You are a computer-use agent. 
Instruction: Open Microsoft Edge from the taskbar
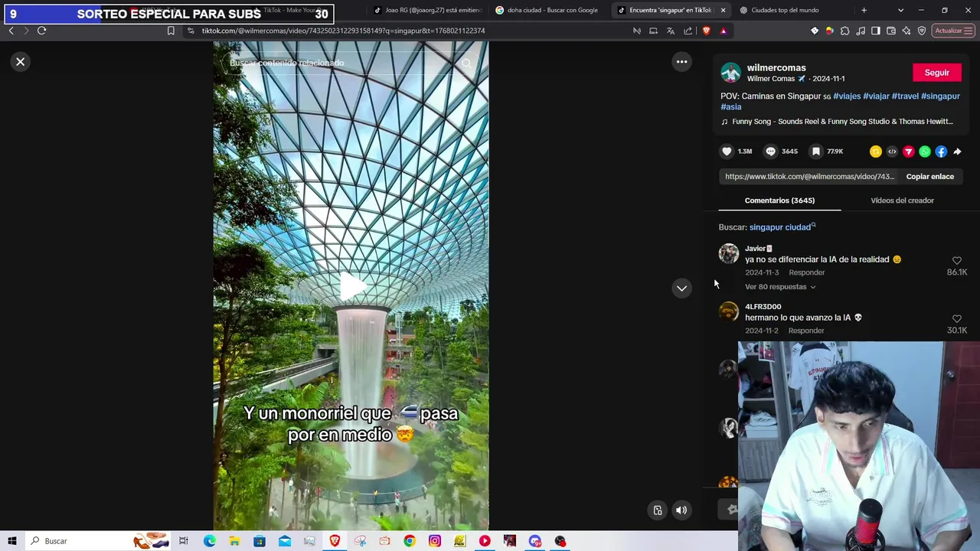[x=210, y=541]
